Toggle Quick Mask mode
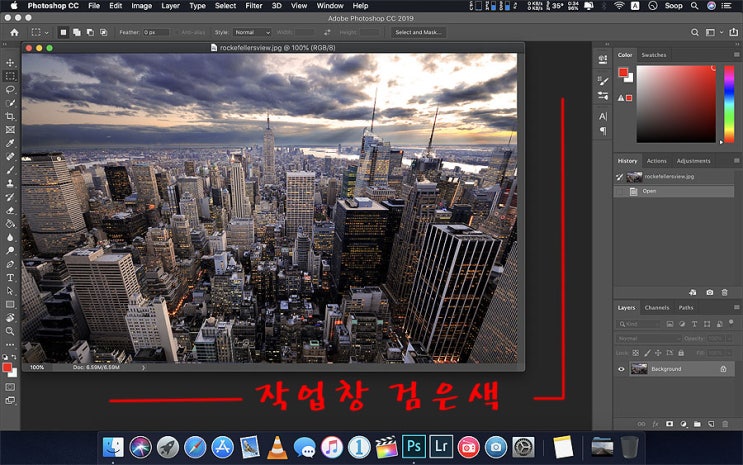Screen dimensions: 743x465 point(10,385)
